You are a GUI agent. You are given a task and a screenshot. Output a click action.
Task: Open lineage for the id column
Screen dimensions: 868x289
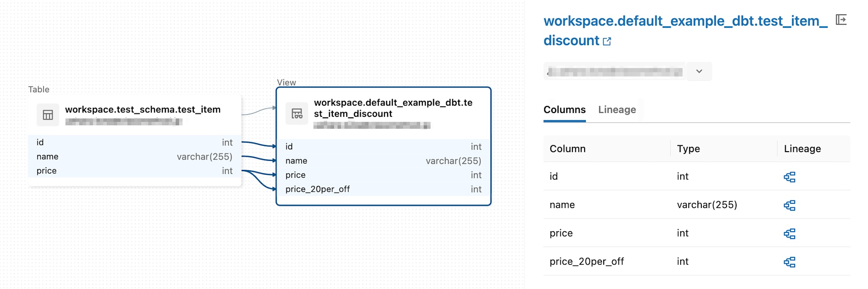tap(790, 176)
